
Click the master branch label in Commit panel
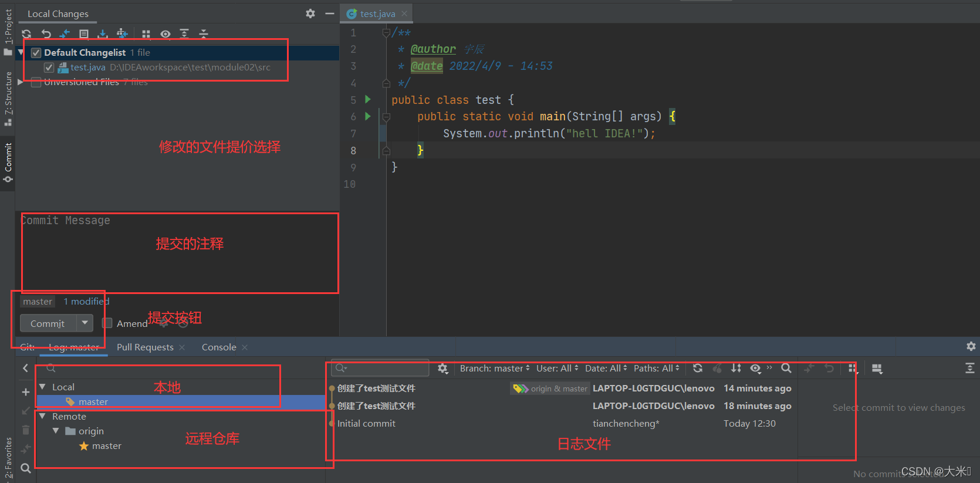coord(38,302)
